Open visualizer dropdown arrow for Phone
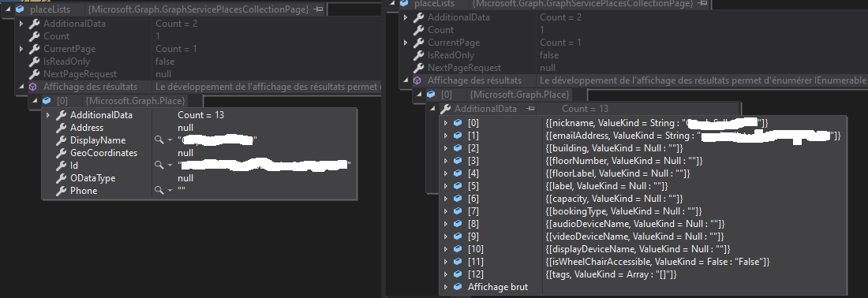The width and height of the screenshot is (868, 298). click(x=170, y=191)
